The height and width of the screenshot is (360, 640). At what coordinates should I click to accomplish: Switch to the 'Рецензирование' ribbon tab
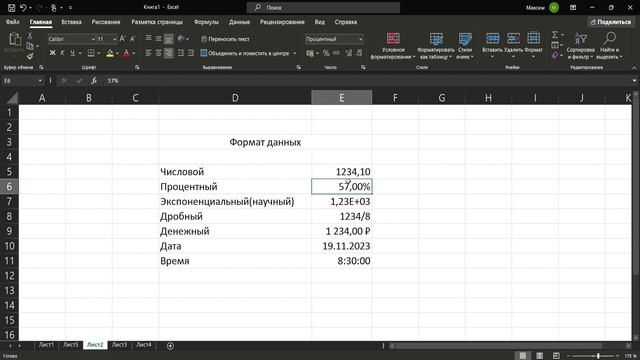(x=282, y=22)
